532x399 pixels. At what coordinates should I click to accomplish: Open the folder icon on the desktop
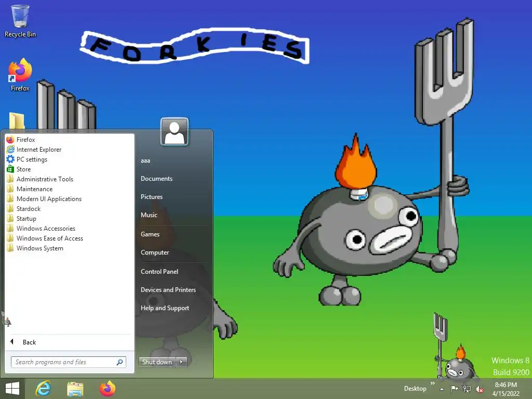tap(17, 121)
